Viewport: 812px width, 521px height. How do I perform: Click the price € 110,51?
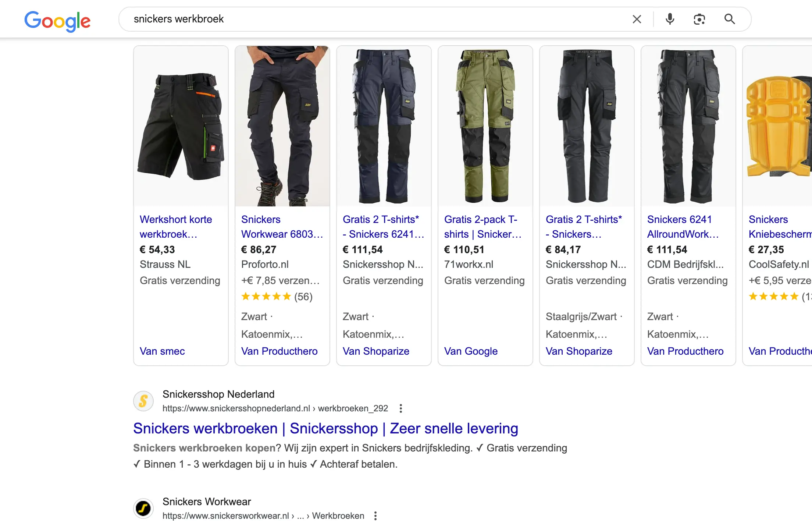point(464,249)
